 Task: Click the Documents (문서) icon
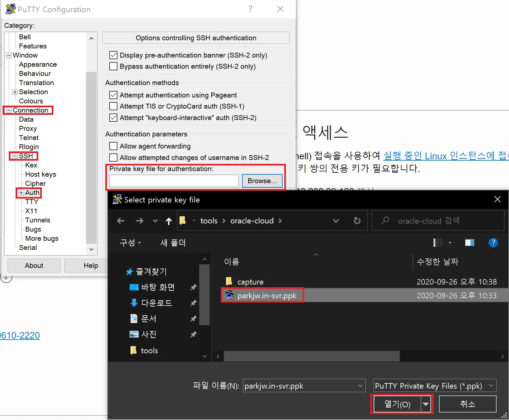134,319
